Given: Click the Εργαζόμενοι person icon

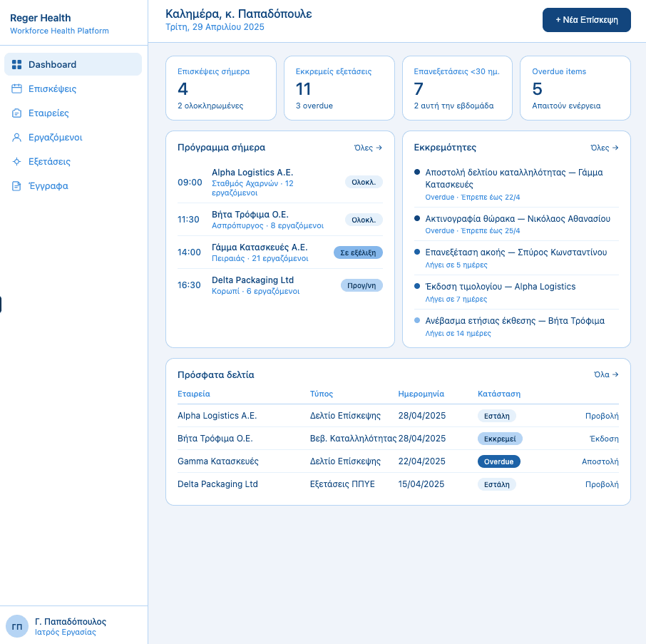Looking at the screenshot, I should pos(17,138).
